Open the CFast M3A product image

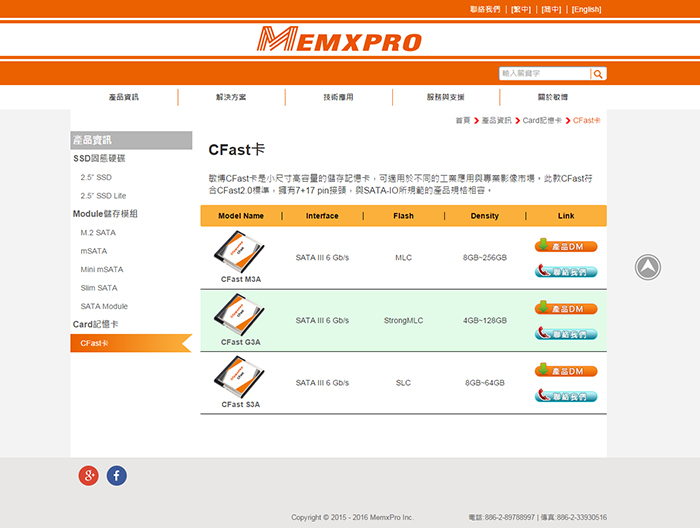tap(239, 252)
